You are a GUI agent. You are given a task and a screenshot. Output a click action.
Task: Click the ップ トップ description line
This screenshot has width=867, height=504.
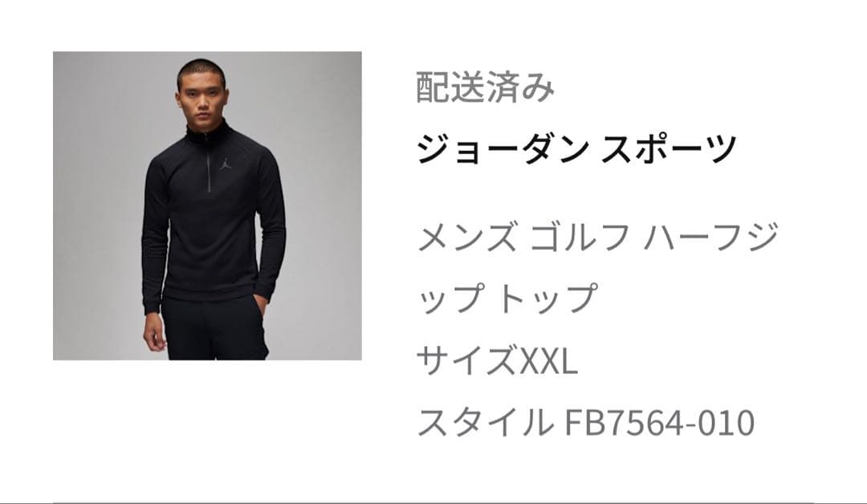click(x=507, y=299)
